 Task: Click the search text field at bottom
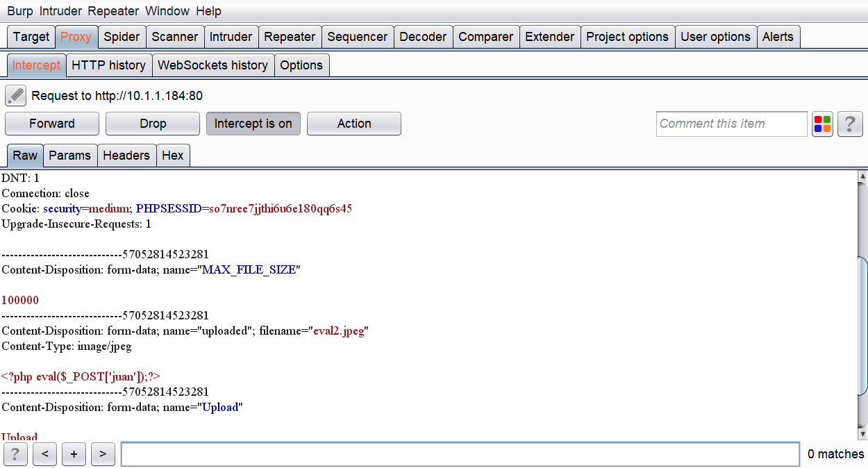460,454
